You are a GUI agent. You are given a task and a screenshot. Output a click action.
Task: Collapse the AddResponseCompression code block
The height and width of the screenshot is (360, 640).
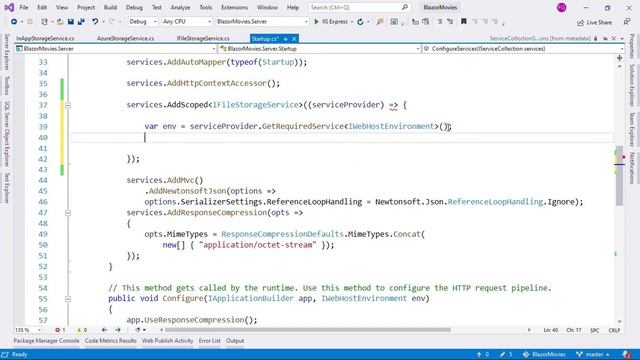(68, 213)
